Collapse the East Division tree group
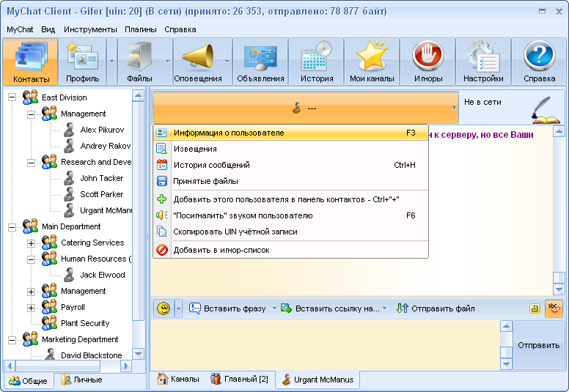The image size is (569, 392). [x=12, y=97]
